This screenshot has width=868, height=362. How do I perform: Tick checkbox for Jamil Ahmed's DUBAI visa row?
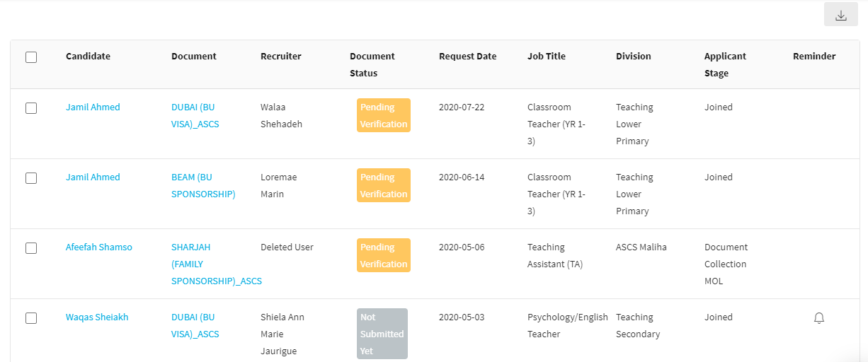tap(31, 108)
